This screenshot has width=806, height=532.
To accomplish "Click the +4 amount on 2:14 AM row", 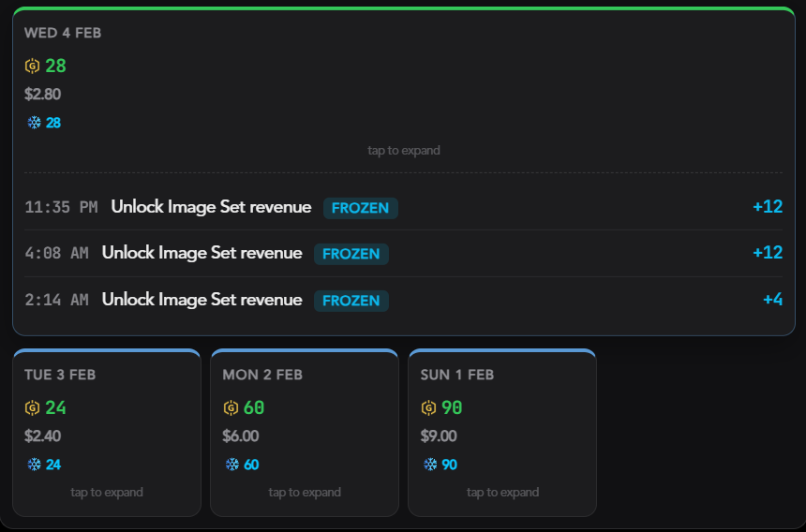I will pos(772,300).
